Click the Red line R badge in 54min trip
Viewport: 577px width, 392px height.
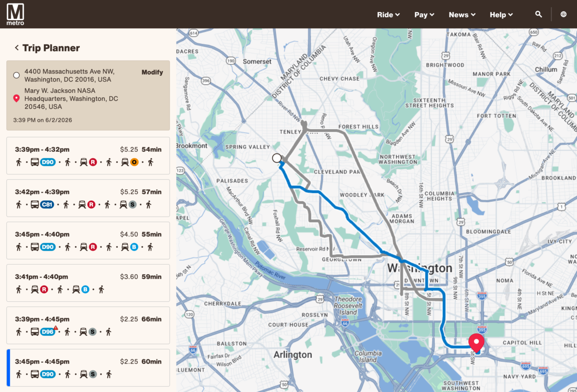93,162
